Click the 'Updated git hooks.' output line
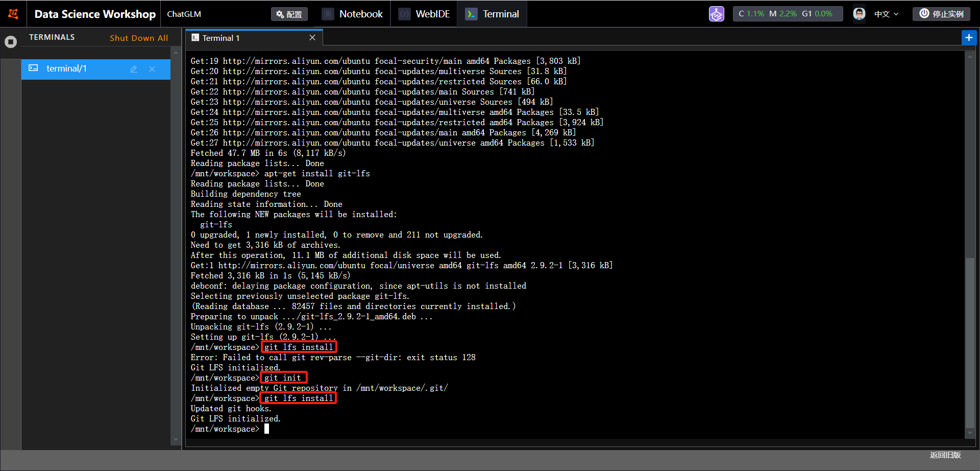This screenshot has height=471, width=980. [231, 408]
